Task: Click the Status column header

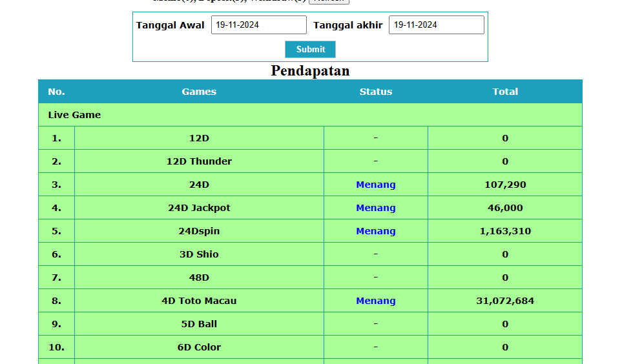Action: [376, 92]
